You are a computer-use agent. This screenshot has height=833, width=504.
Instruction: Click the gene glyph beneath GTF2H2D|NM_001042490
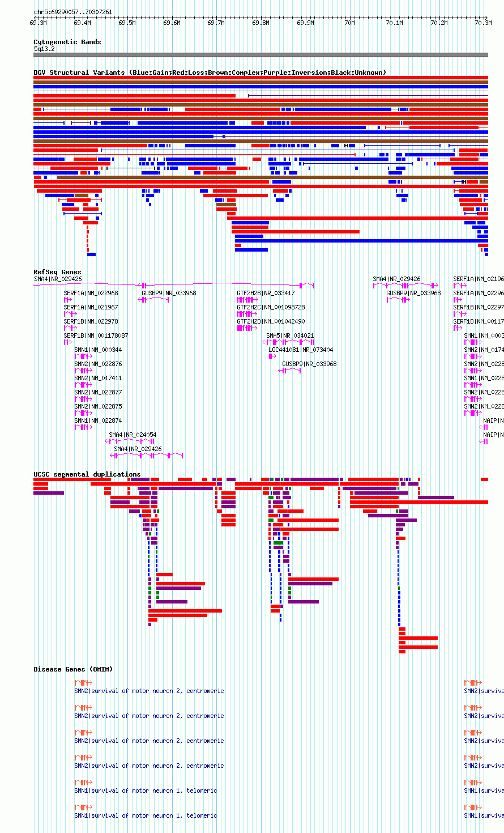246,328
